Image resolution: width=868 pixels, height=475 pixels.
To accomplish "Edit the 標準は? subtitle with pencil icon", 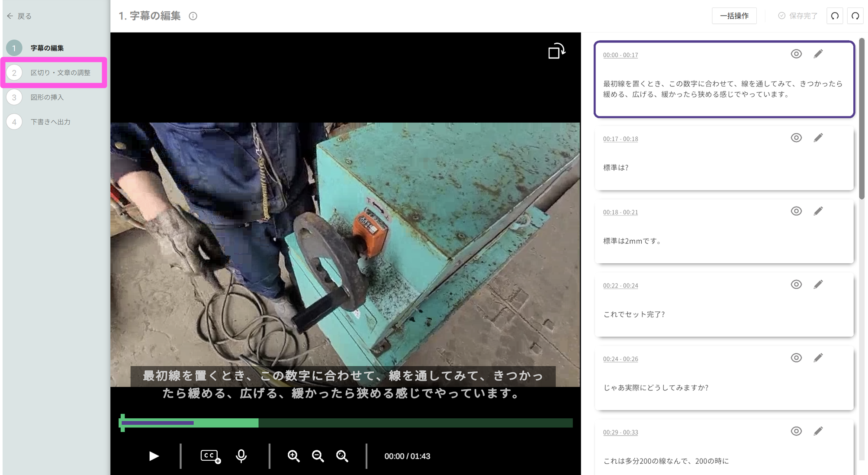I will 818,138.
